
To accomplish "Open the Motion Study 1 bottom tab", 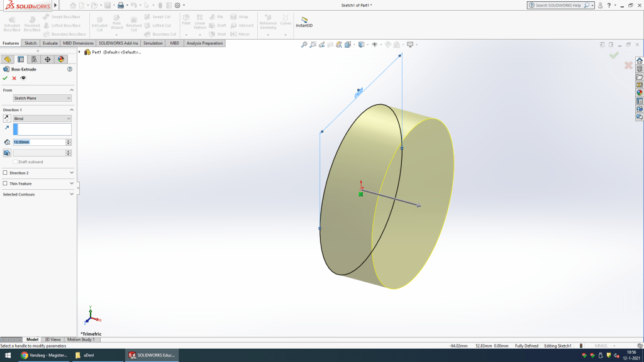I will coord(80,339).
